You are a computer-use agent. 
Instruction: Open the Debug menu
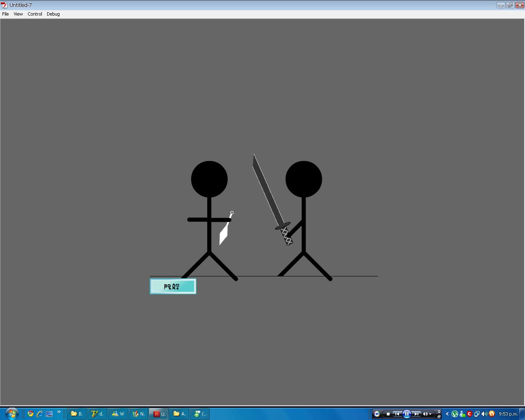click(x=53, y=14)
